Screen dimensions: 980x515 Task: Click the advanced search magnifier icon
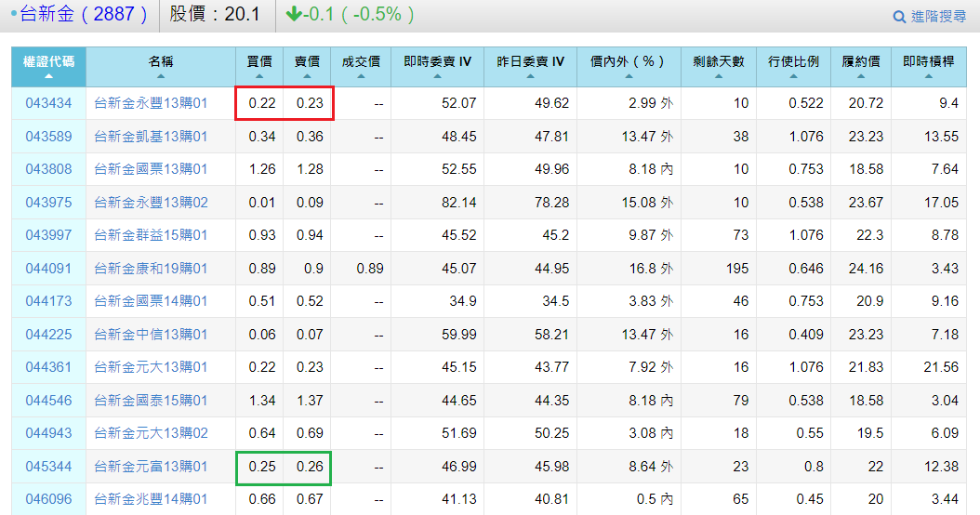898,17
